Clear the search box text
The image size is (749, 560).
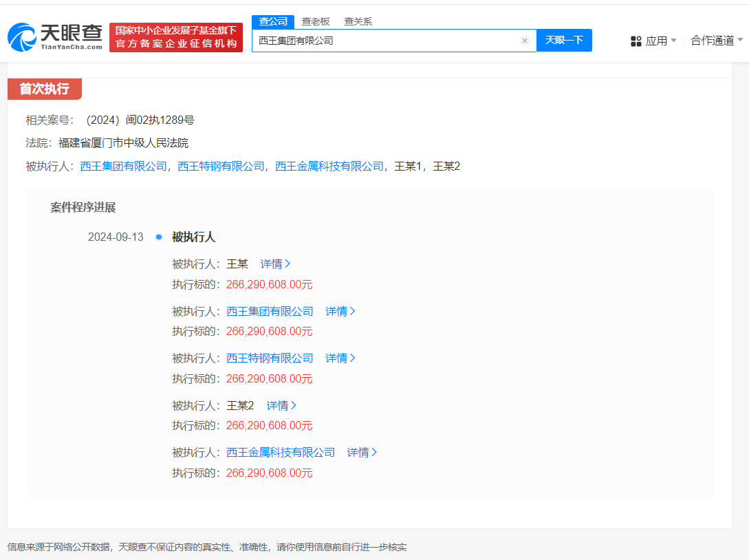525,41
